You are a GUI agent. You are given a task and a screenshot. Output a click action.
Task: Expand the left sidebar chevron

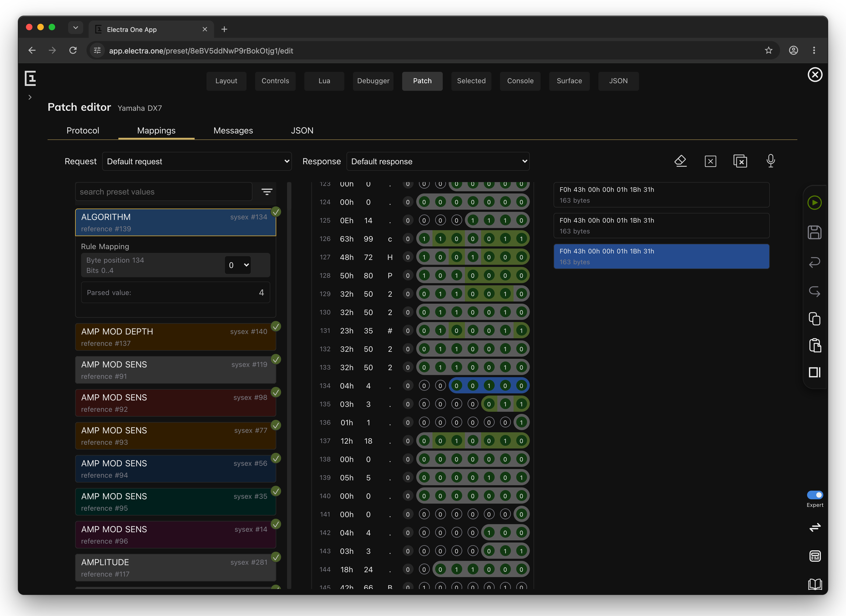coord(30,97)
